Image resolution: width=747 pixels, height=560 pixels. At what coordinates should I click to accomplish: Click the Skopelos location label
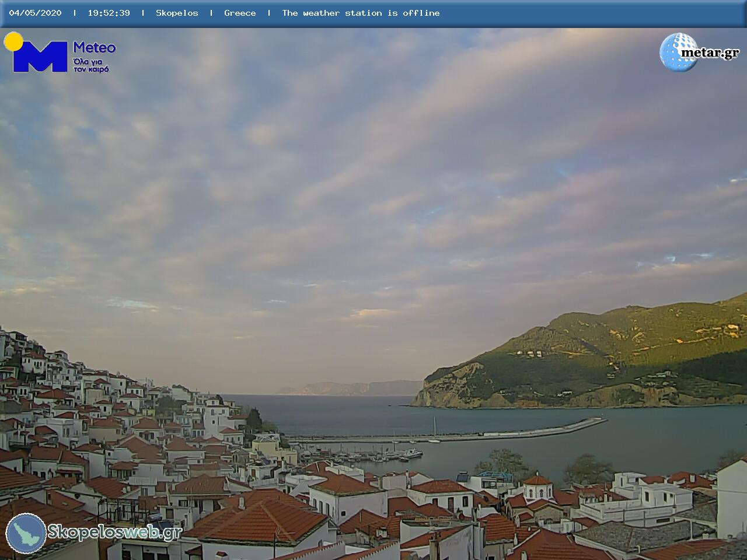pos(177,13)
